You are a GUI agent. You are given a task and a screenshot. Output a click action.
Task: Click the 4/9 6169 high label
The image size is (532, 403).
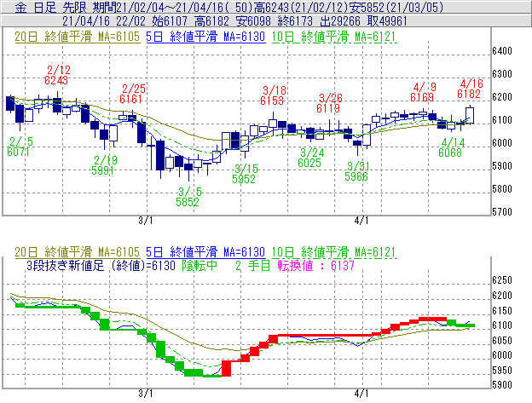423,92
